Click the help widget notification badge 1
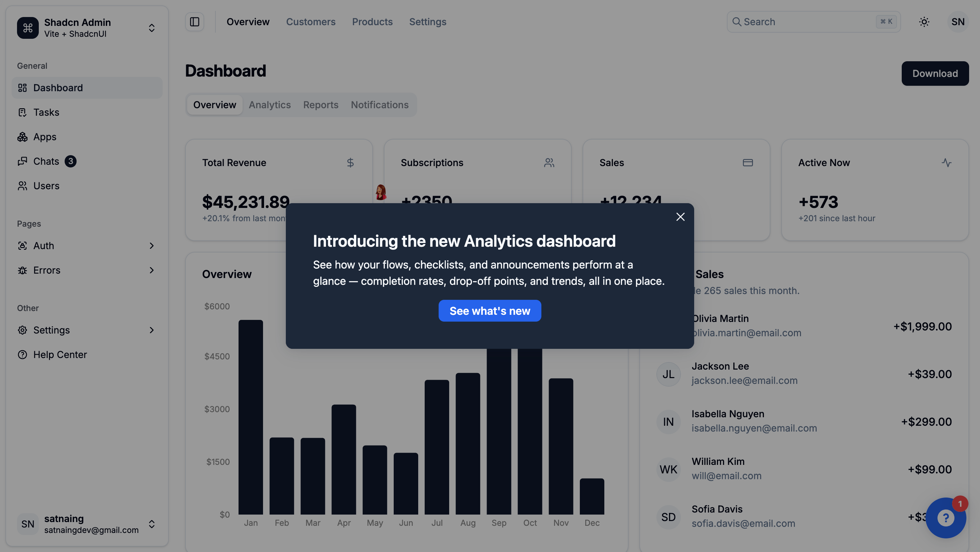The height and width of the screenshot is (552, 980). tap(960, 504)
